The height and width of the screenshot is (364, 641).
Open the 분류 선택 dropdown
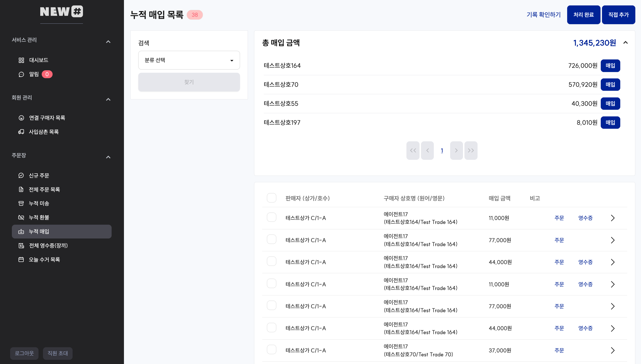[189, 60]
